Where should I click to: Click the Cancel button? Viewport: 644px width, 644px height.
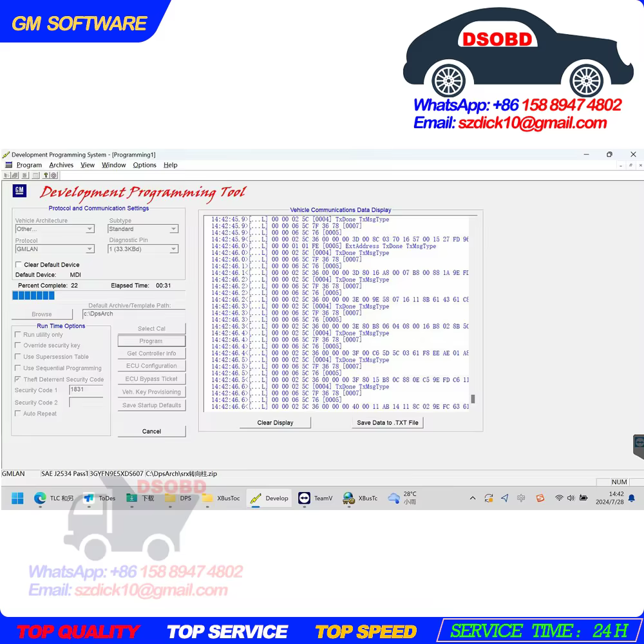click(x=151, y=431)
